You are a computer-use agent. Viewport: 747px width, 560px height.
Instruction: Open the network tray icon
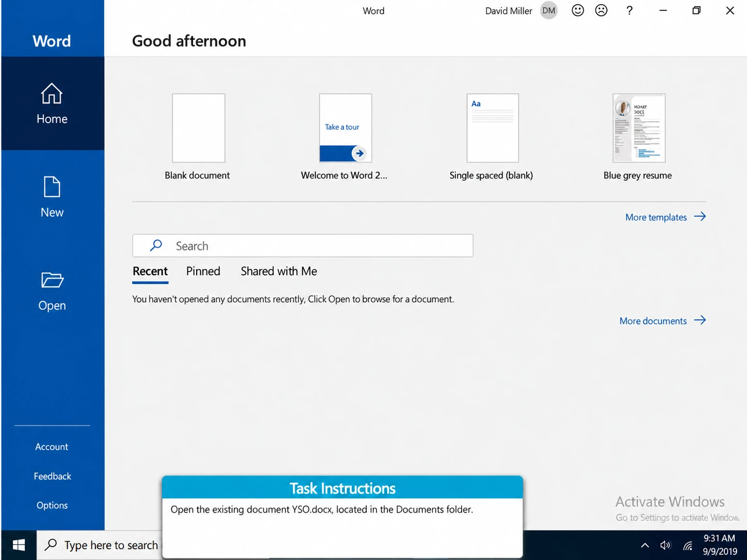click(688, 545)
